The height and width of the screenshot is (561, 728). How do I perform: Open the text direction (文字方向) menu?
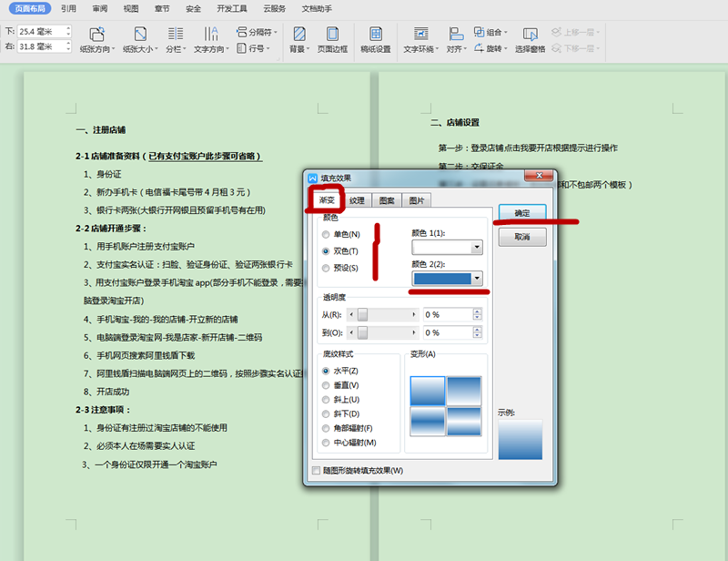tap(211, 40)
